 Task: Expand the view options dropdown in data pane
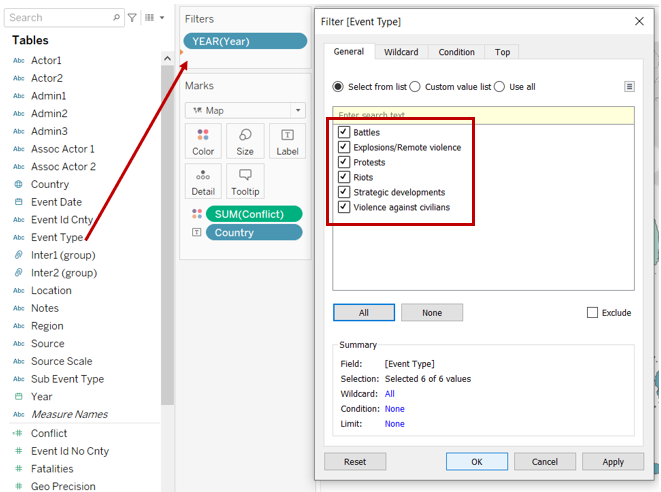pyautogui.click(x=153, y=17)
